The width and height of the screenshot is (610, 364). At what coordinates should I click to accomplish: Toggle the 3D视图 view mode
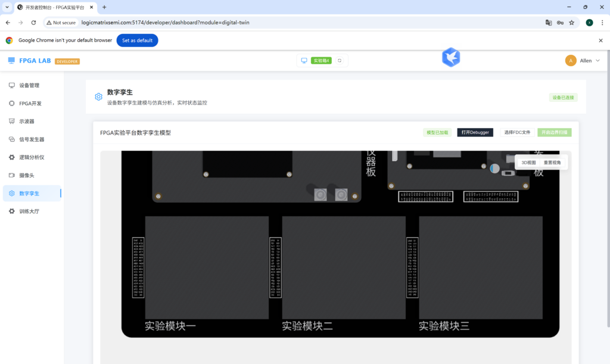click(x=528, y=163)
